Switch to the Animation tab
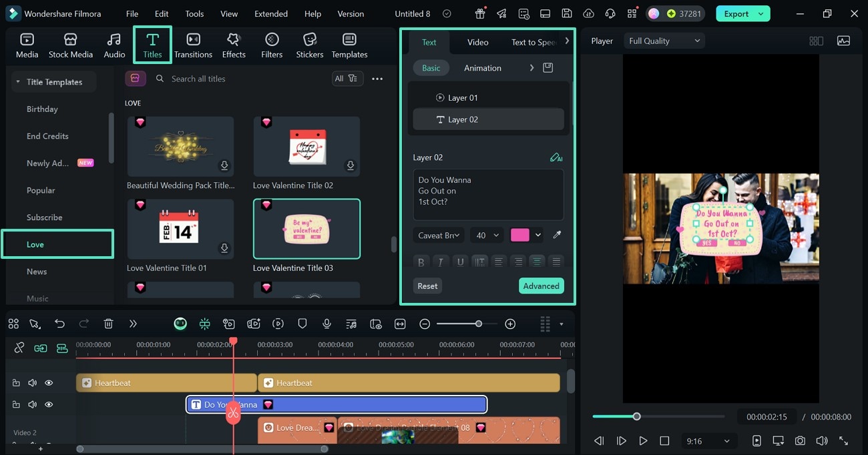 [x=483, y=68]
